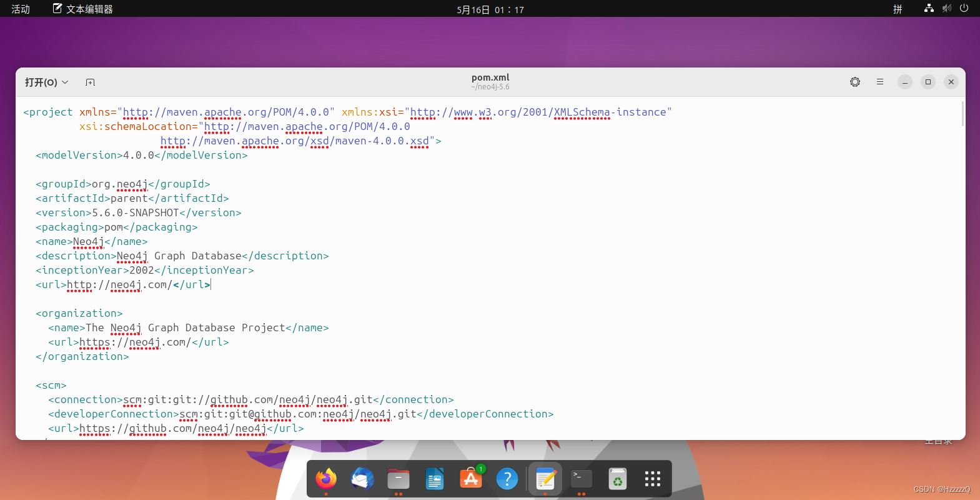Switch input method via 拼 indicator
Viewport: 980px width, 500px height.
898,9
